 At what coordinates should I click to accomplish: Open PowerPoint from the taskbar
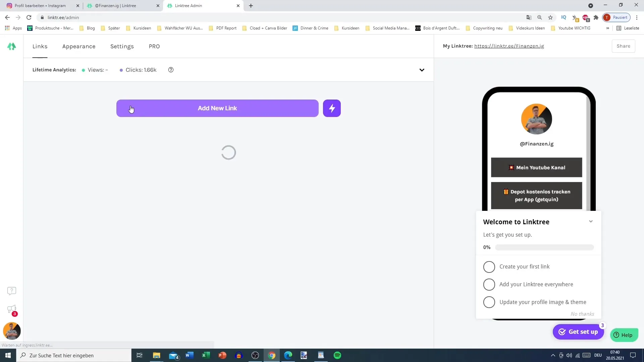[x=222, y=355]
